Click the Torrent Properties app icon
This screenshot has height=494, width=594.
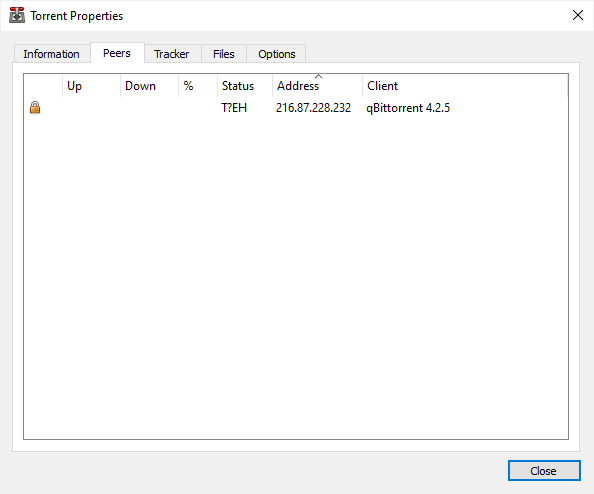pyautogui.click(x=17, y=15)
